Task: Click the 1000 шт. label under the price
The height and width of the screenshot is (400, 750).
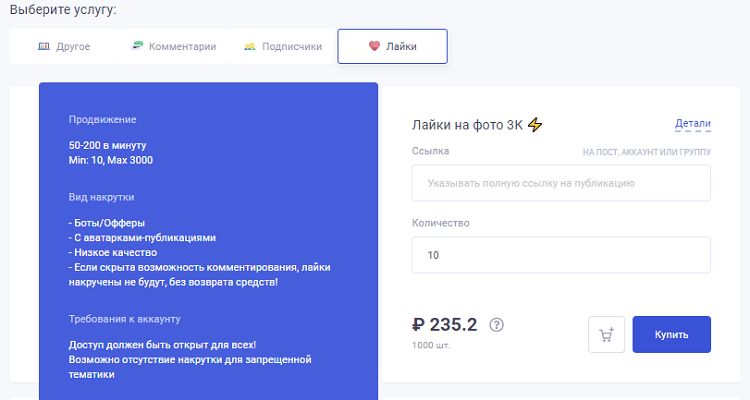Action: pyautogui.click(x=431, y=345)
